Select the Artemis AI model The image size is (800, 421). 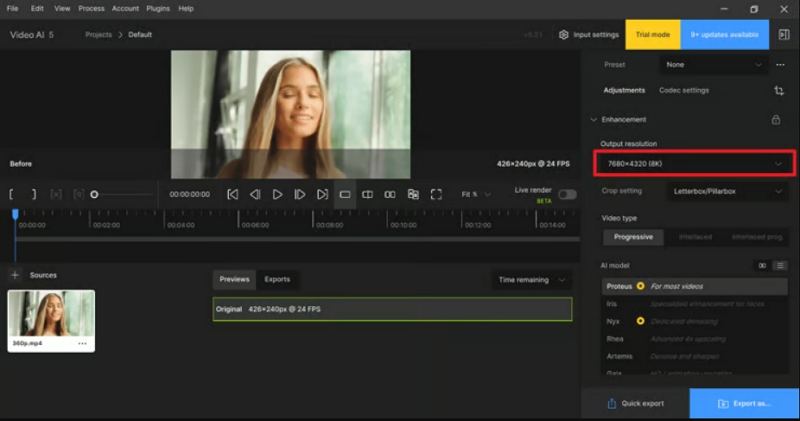click(x=694, y=356)
